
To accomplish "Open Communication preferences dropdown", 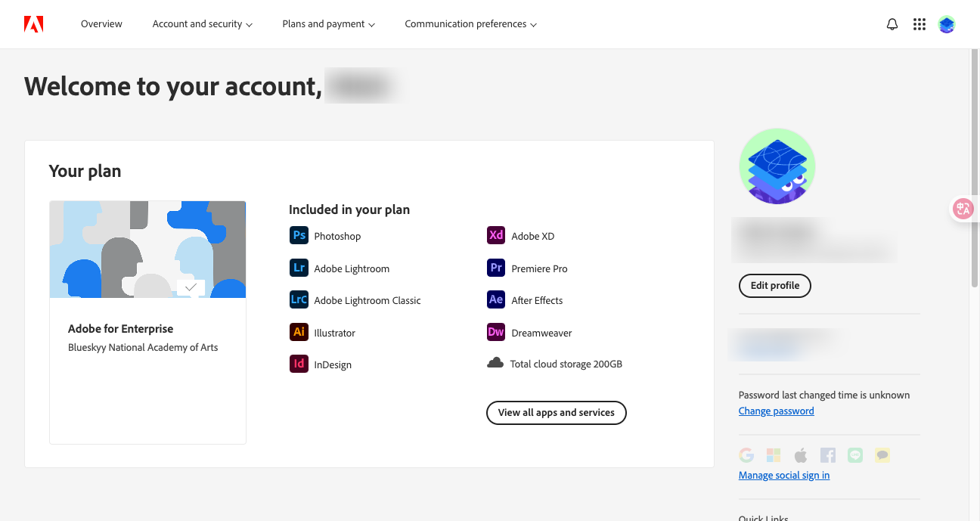I will click(x=470, y=24).
